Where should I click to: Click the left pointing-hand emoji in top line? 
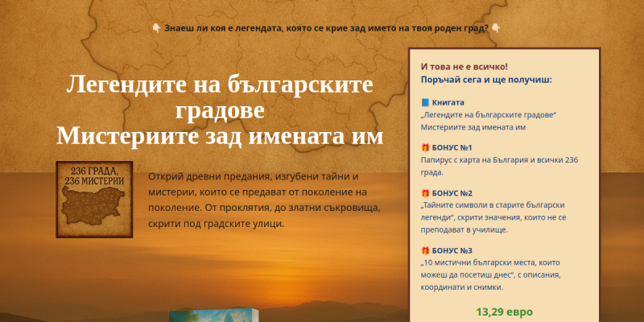[156, 28]
